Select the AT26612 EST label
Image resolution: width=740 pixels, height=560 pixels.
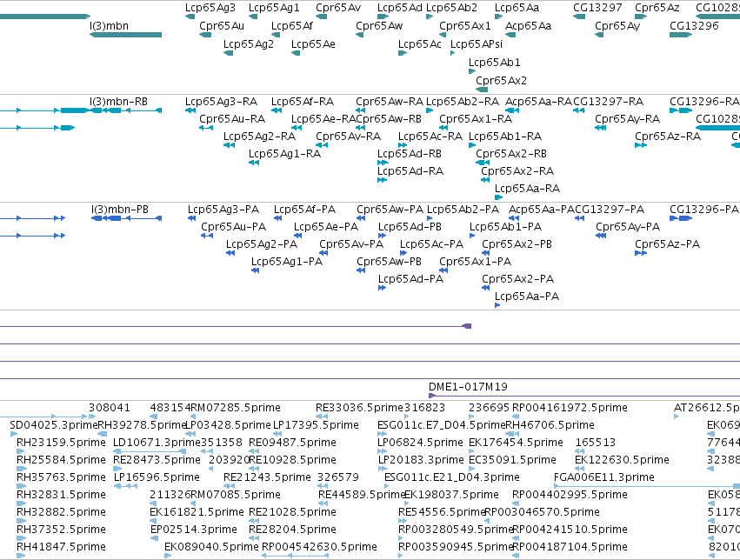[x=706, y=408]
